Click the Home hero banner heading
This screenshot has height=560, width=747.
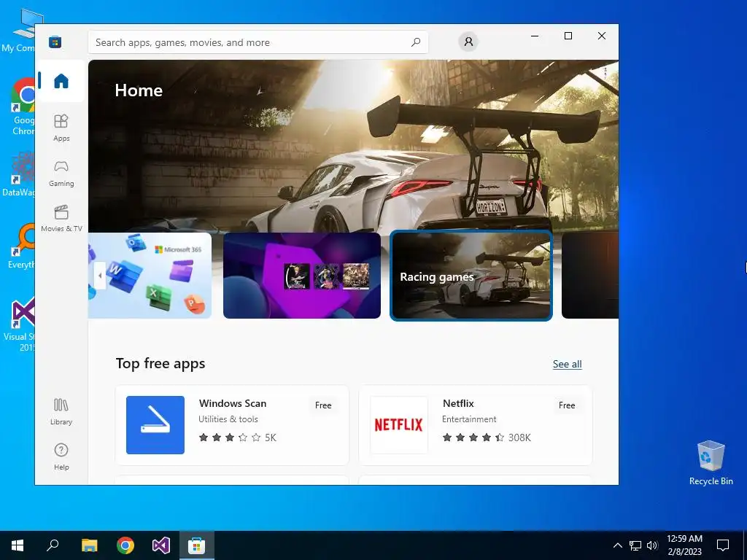point(139,90)
